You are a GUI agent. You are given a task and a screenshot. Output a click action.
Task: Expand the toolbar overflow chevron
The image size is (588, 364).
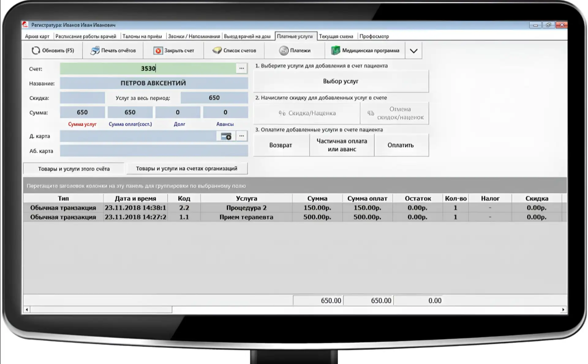(413, 51)
